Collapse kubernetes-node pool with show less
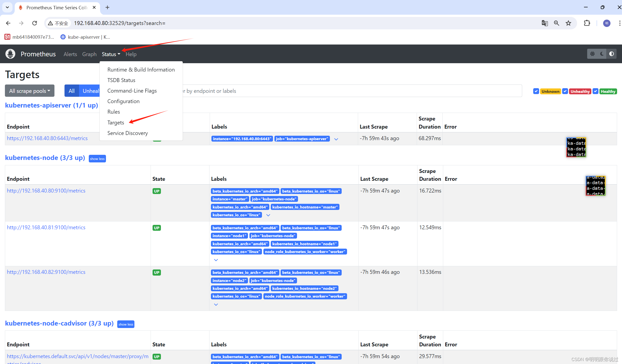The image size is (622, 364). tap(97, 159)
